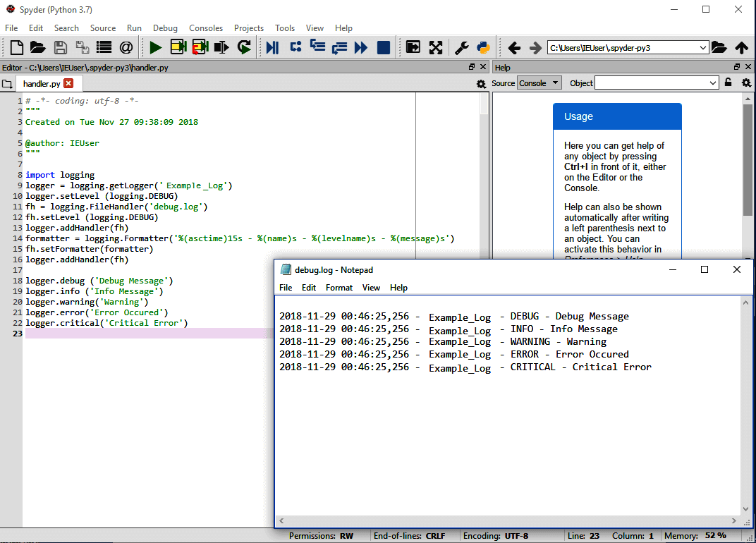This screenshot has height=543, width=756.
Task: Click the @ symbol finder icon
Action: pos(126,47)
